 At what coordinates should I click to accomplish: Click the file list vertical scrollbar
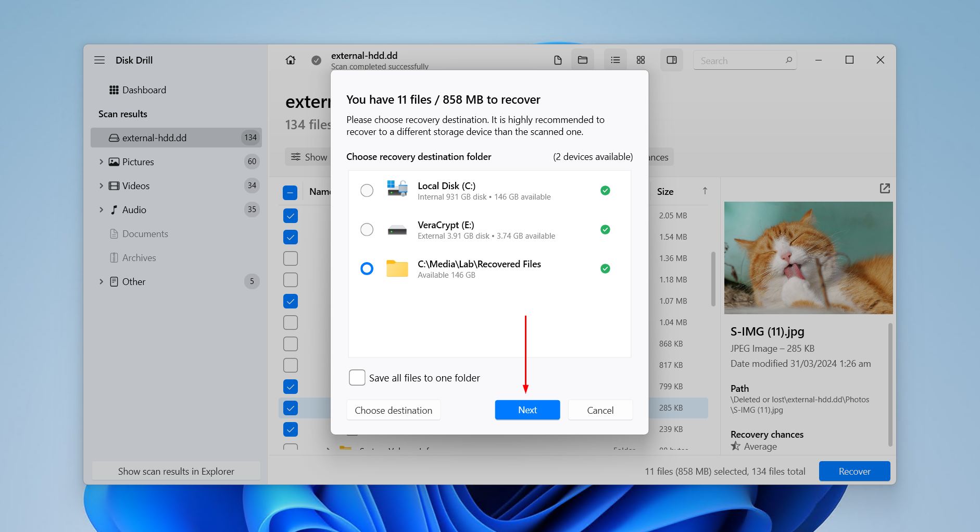pyautogui.click(x=713, y=279)
